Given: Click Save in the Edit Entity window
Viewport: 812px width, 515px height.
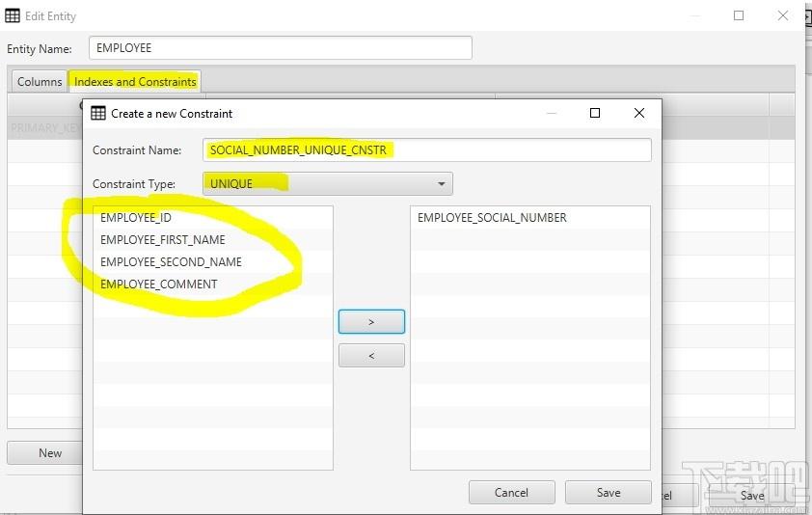Looking at the screenshot, I should tap(752, 496).
